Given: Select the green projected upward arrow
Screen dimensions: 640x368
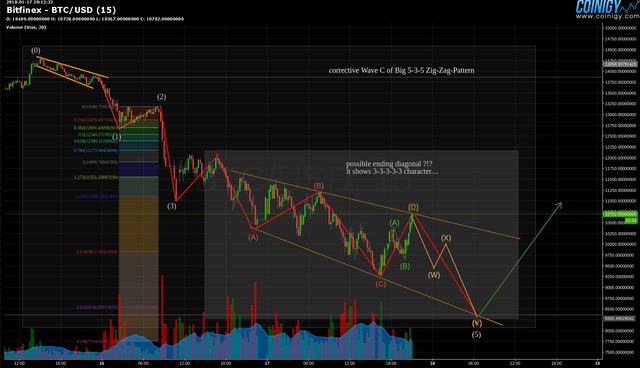Looking at the screenshot, I should (520, 259).
